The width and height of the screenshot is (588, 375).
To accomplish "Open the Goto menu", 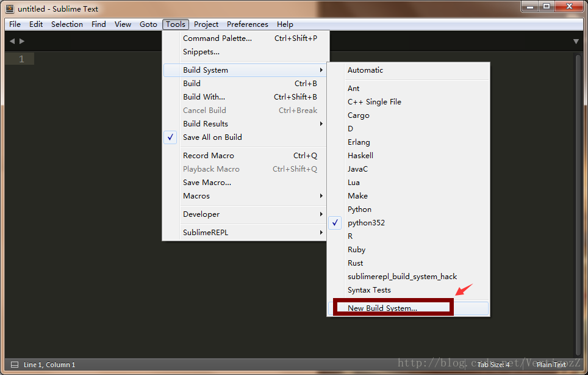I will pos(148,24).
